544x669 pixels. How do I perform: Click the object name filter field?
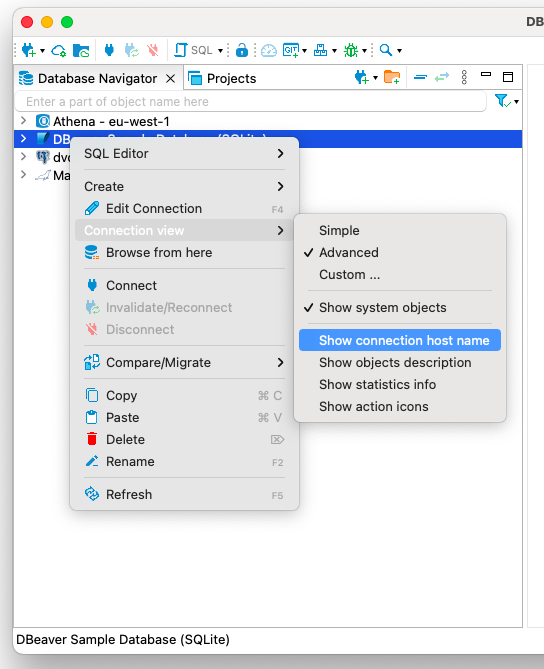(250, 102)
